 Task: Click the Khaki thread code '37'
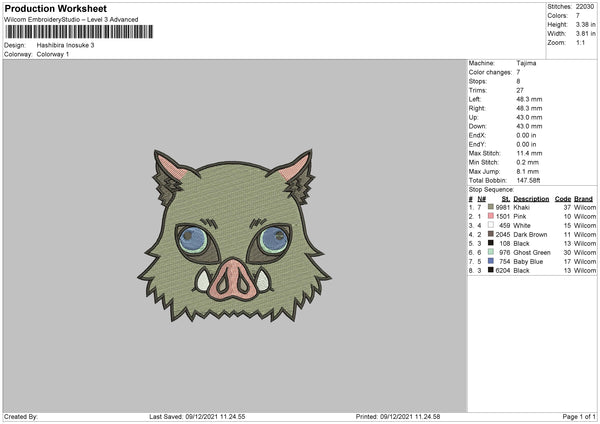click(x=567, y=207)
